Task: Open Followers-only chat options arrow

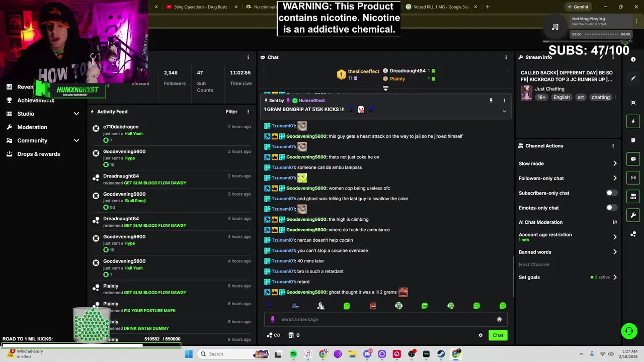Action: (615, 178)
